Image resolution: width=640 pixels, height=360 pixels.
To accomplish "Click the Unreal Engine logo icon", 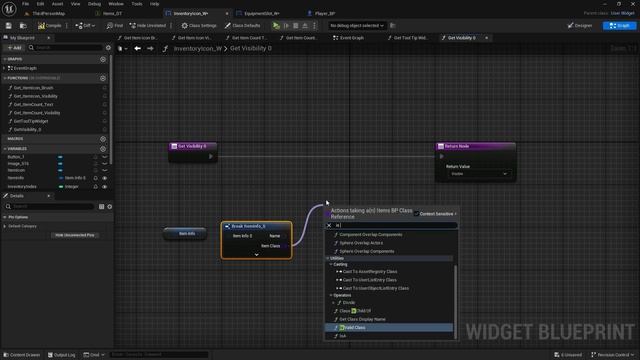I will click(x=9, y=8).
